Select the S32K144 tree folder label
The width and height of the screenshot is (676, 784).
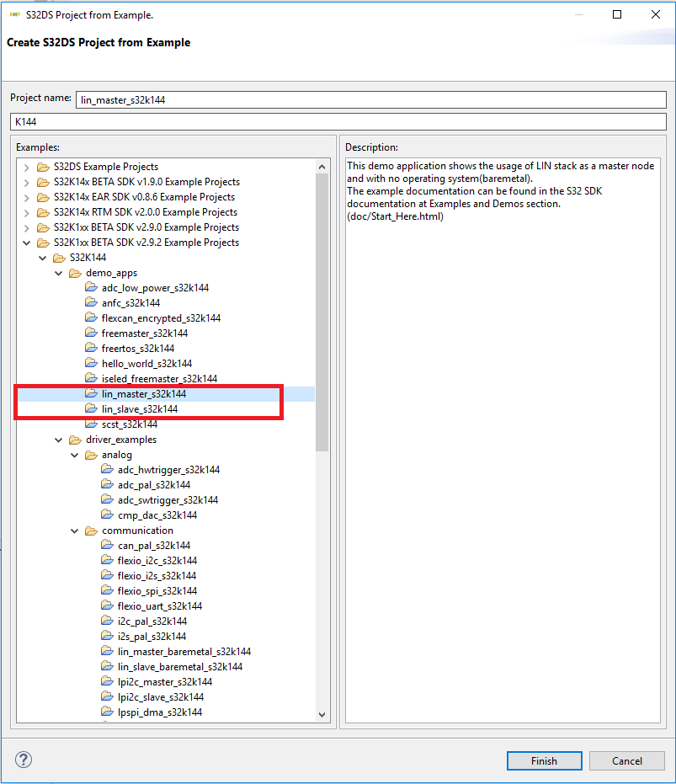coord(88,258)
